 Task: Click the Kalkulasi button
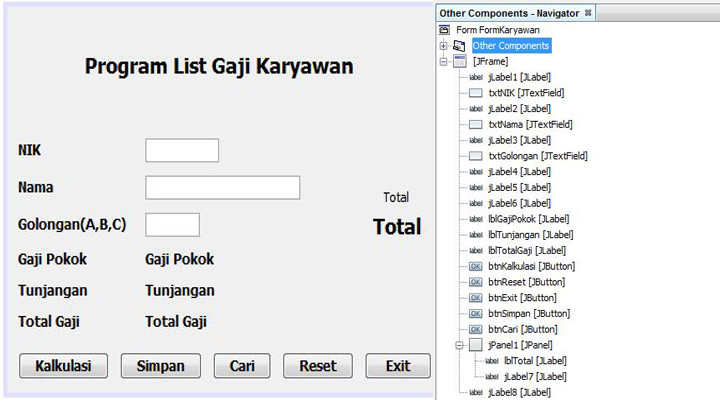(63, 366)
